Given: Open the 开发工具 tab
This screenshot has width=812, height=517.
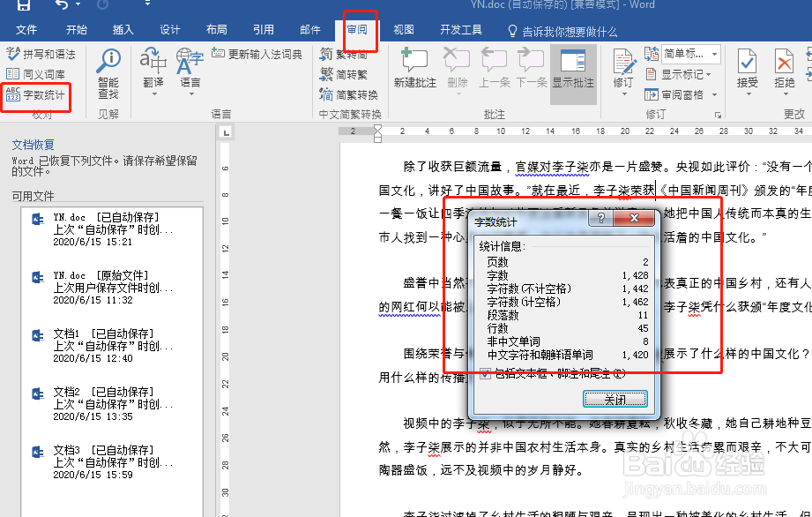Looking at the screenshot, I should tap(460, 30).
